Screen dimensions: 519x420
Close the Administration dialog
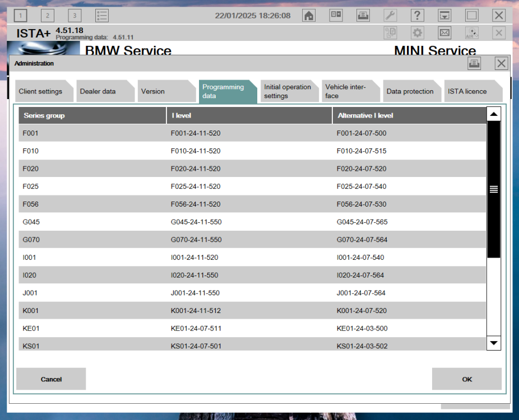501,63
